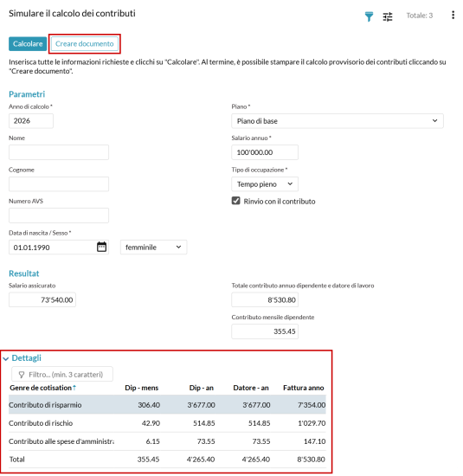Select the Contributo di rischio row
Image resolution: width=463 pixels, height=476 pixels.
click(167, 423)
